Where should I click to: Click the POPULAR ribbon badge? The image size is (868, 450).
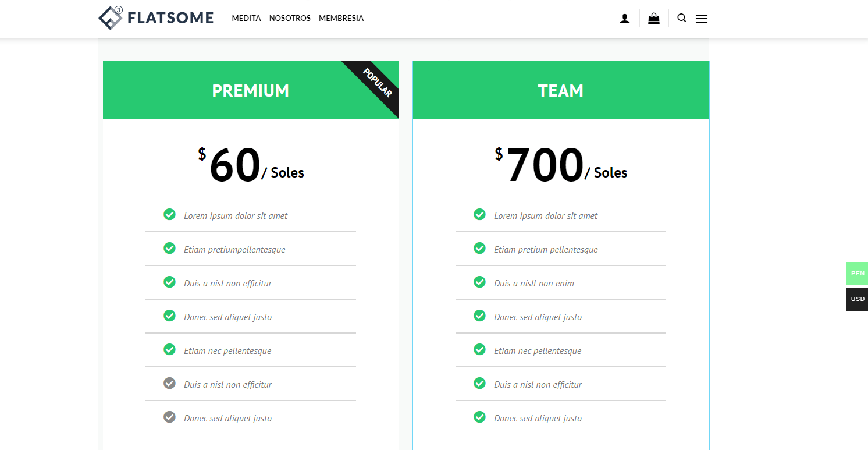click(x=376, y=83)
